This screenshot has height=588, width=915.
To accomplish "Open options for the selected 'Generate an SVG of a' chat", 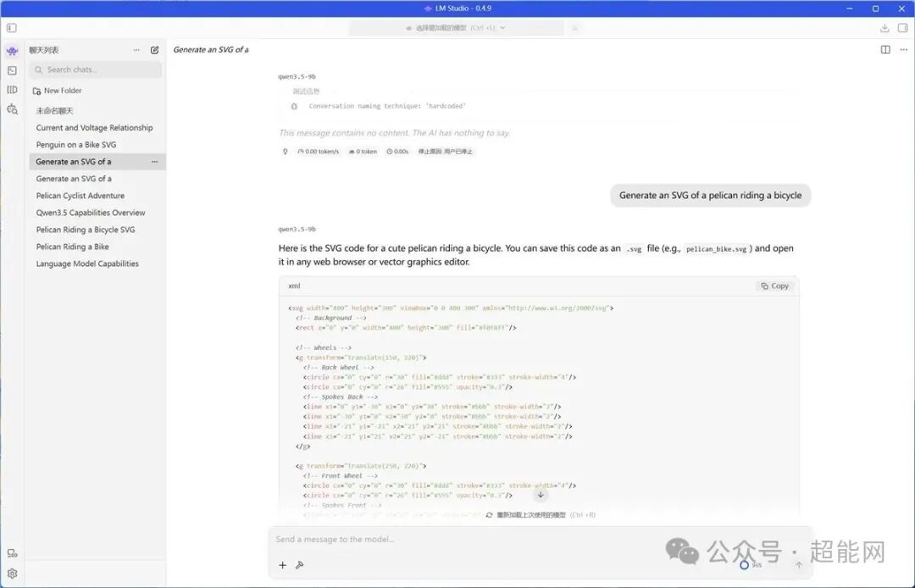I will [x=155, y=162].
